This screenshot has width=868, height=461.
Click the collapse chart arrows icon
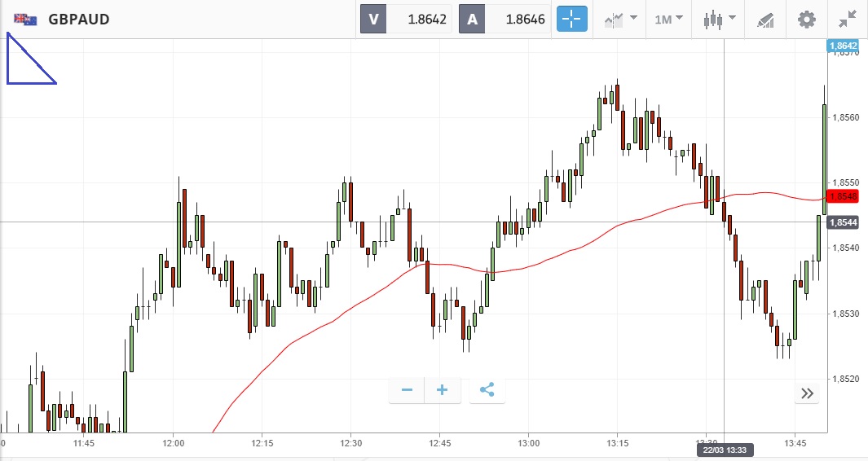pyautogui.click(x=848, y=19)
